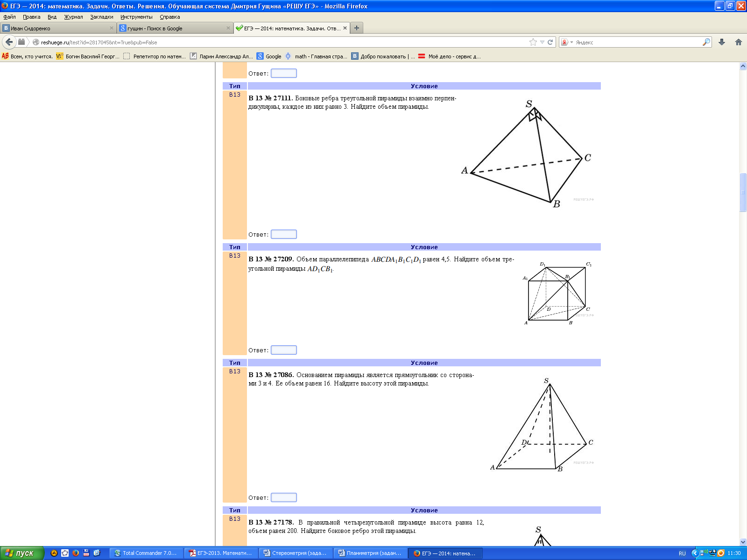Image resolution: width=747 pixels, height=560 pixels.
Task: Open the Вид menu
Action: (52, 17)
